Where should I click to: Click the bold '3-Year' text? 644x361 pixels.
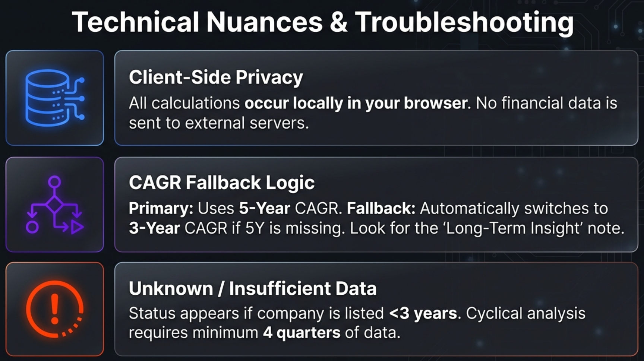(x=154, y=228)
